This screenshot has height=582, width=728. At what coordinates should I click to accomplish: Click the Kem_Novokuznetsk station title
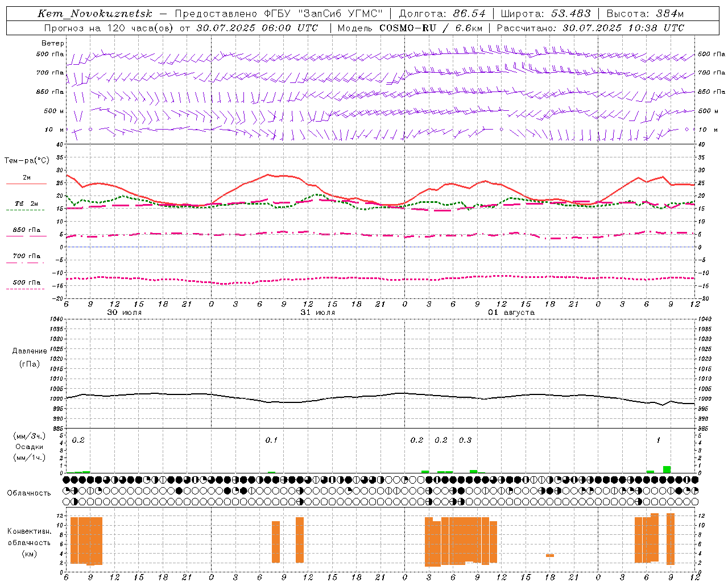pyautogui.click(x=95, y=14)
